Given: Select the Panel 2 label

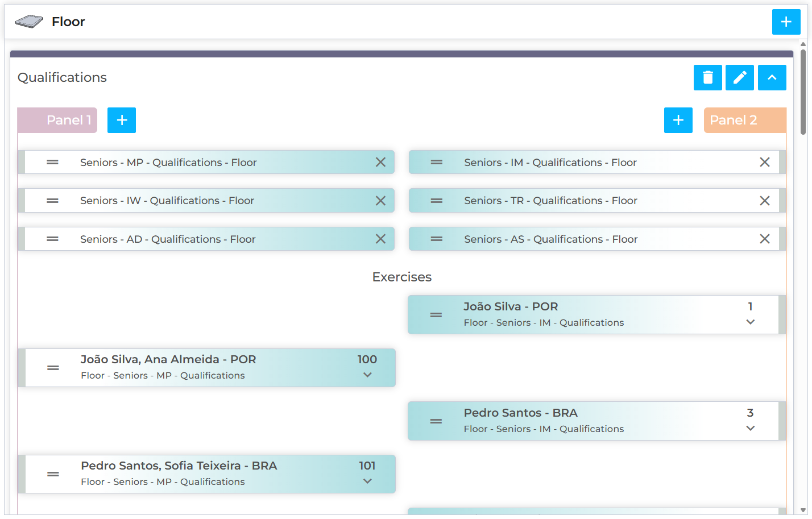Looking at the screenshot, I should (x=744, y=120).
